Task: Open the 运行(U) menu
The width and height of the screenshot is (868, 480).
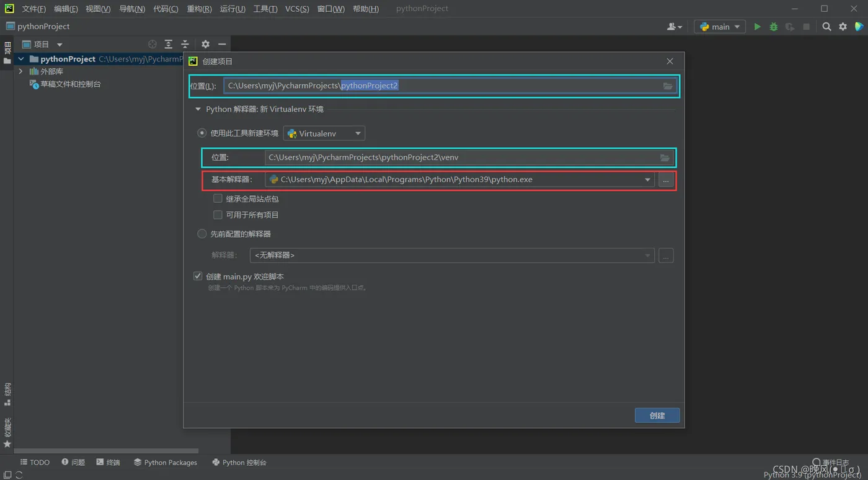Action: [x=232, y=9]
